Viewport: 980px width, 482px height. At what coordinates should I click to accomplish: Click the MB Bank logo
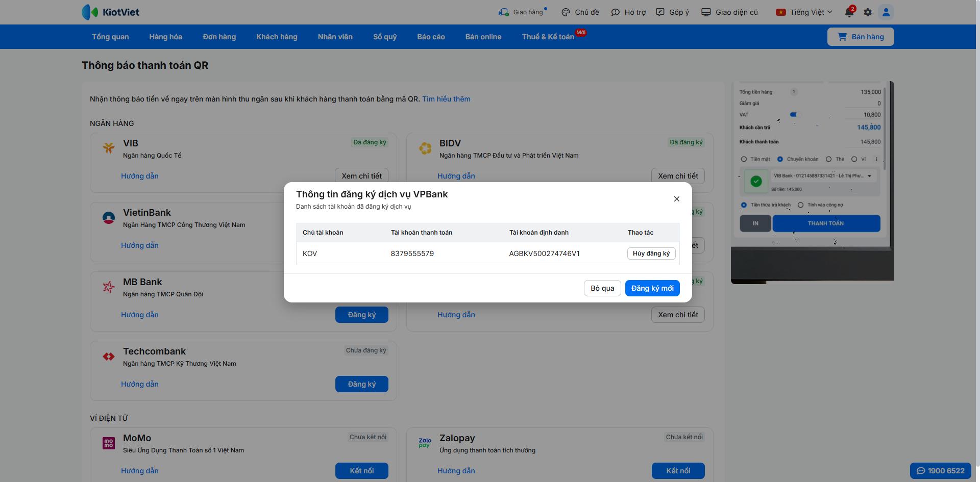tap(109, 287)
